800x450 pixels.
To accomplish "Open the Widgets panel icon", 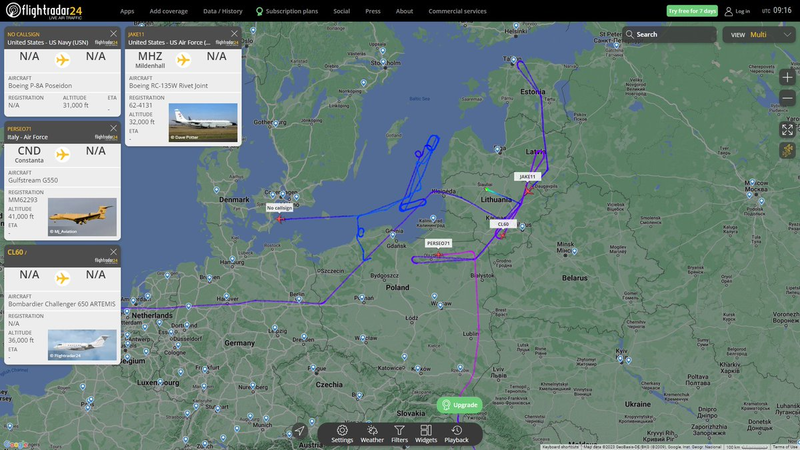I will pos(426,434).
